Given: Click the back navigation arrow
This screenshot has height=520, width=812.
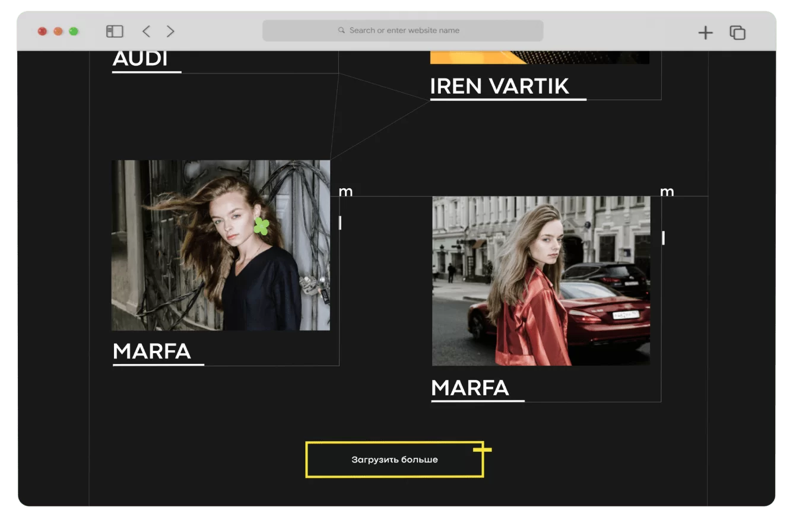Looking at the screenshot, I should [x=146, y=31].
